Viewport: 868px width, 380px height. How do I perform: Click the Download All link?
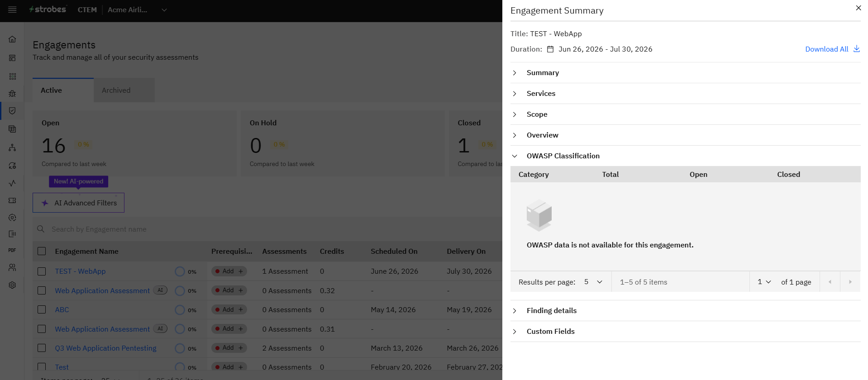pos(826,49)
